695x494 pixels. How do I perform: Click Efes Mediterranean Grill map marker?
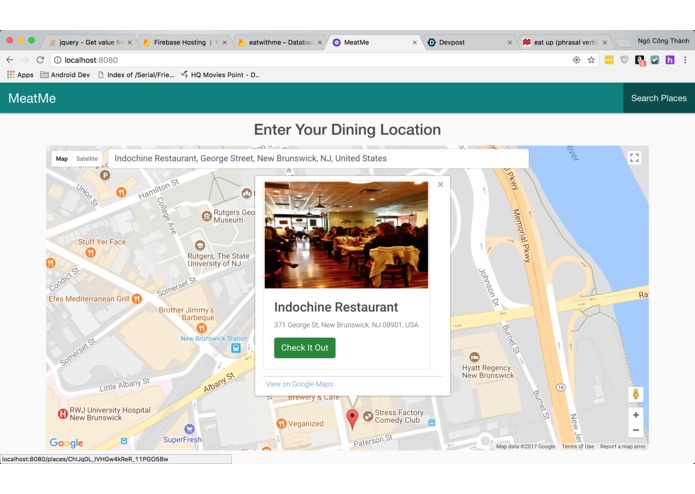(137, 299)
